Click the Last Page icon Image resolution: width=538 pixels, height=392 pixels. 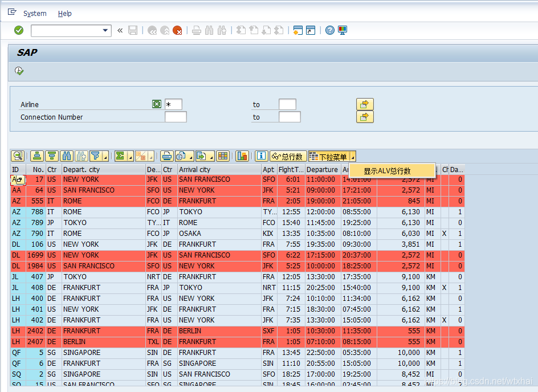279,30
